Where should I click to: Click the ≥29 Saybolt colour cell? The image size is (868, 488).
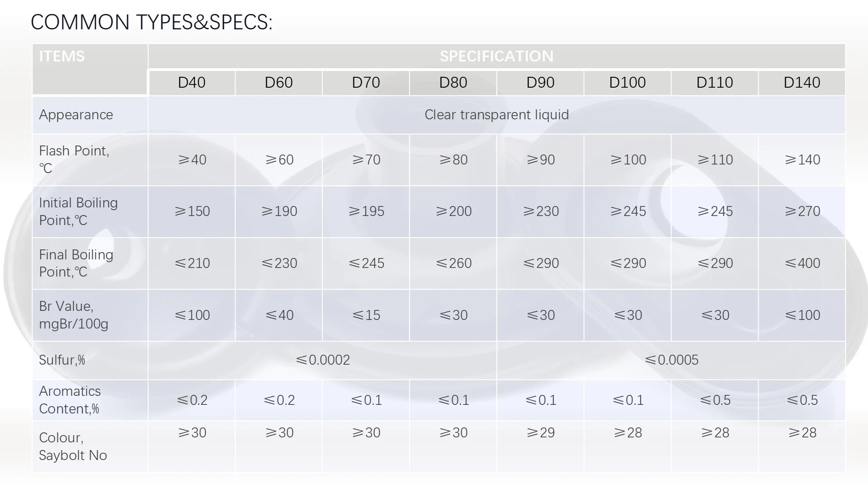[x=540, y=433]
